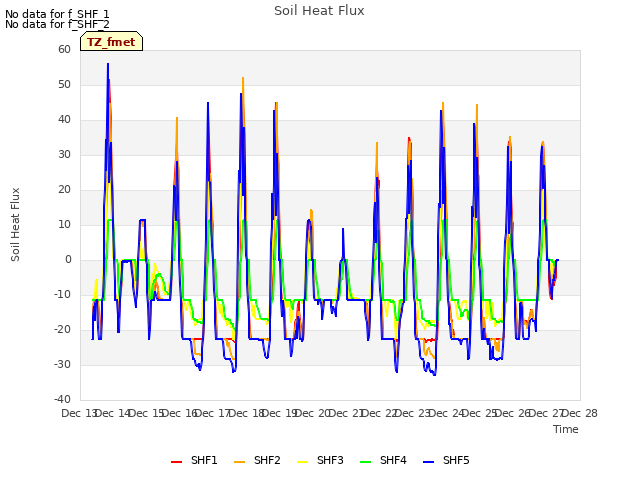
Task: Click the red SHF1 legend color marker
Action: (x=176, y=462)
